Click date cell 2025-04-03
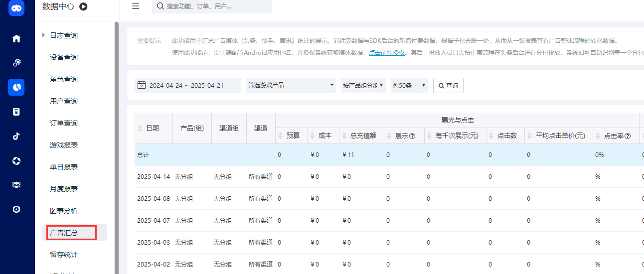 (154, 243)
